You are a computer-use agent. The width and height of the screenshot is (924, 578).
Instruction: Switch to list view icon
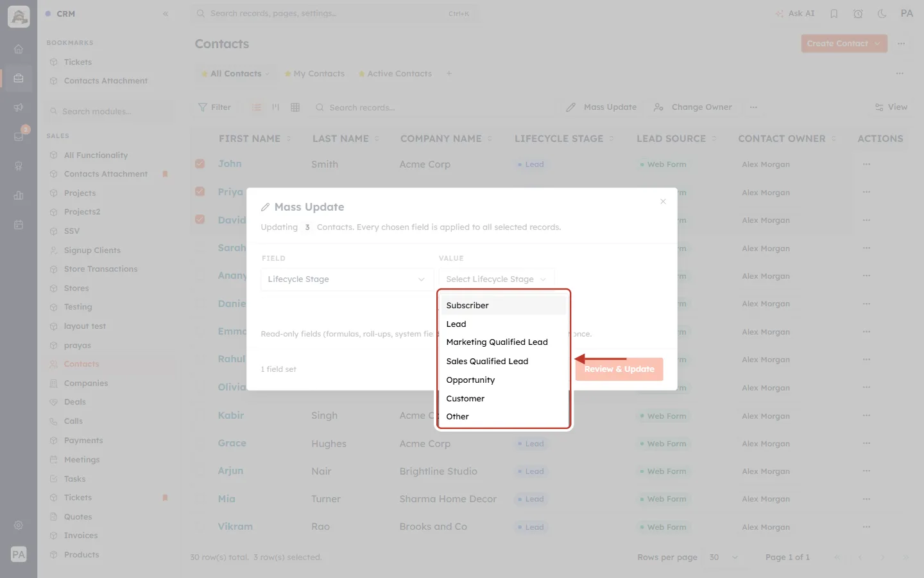coord(257,107)
